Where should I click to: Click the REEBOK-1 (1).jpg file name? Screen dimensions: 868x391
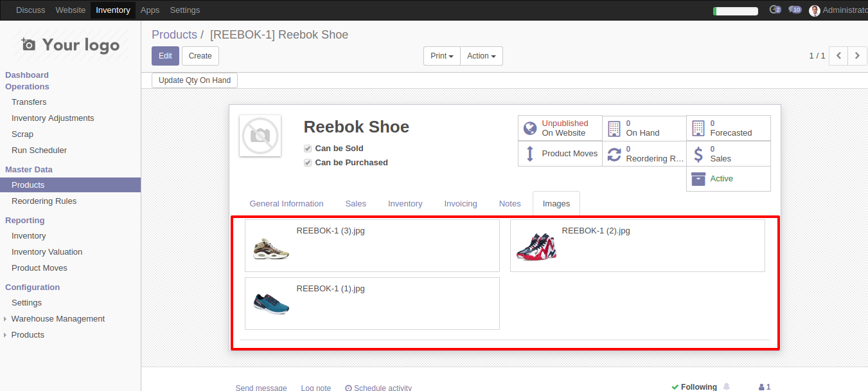point(331,289)
